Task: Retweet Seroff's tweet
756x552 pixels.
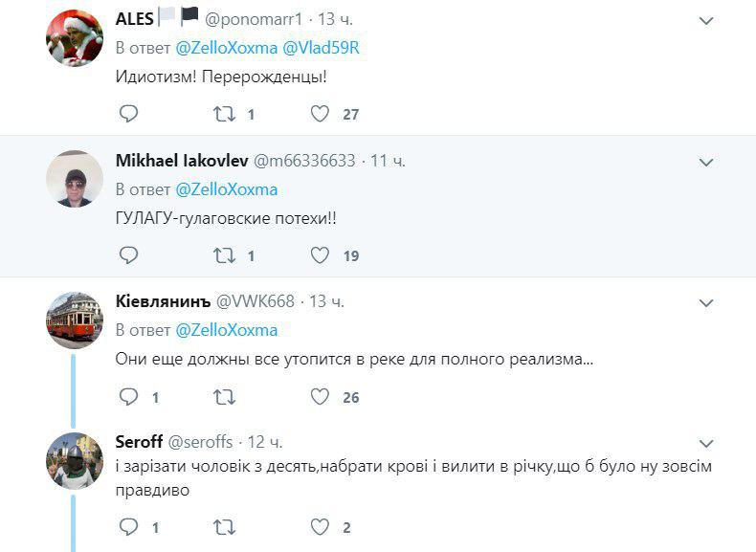Action: pos(223,526)
